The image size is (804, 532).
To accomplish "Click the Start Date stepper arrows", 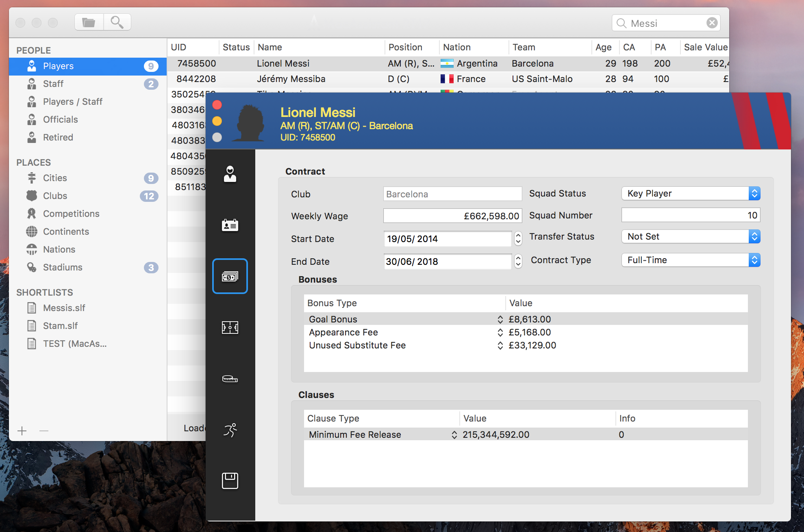I will [518, 239].
